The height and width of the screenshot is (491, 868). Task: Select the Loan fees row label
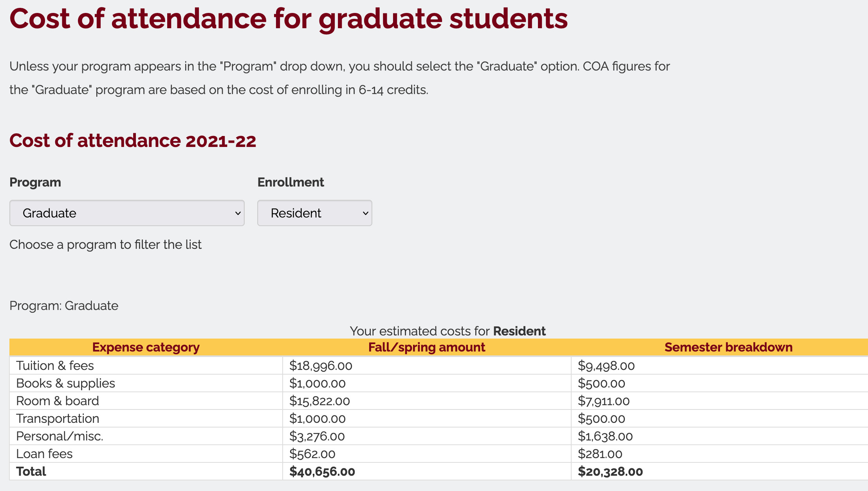point(44,454)
